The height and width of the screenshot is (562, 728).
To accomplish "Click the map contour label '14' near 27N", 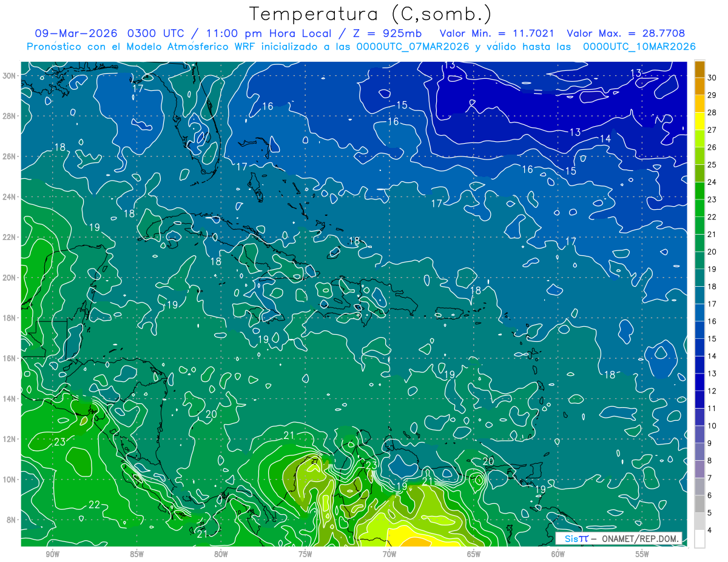I will 605,139.
